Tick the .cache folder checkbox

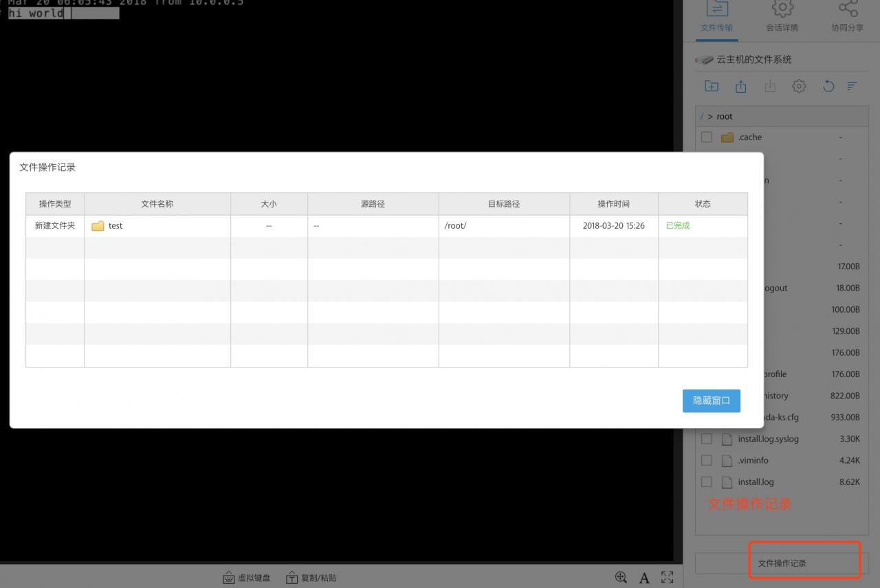[x=706, y=137]
